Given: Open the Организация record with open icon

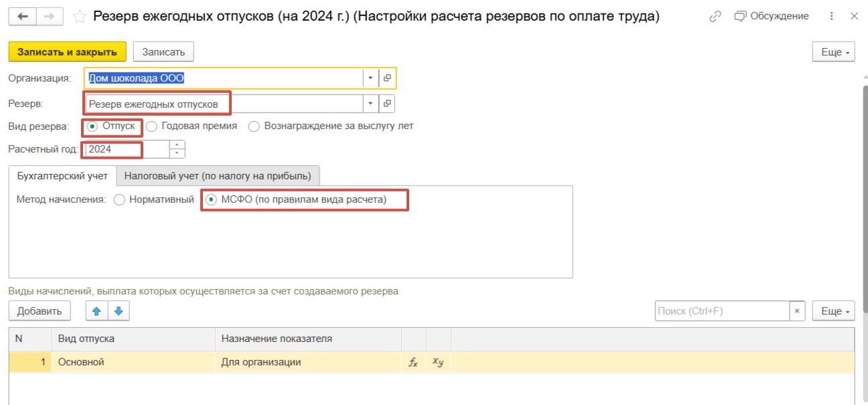Looking at the screenshot, I should (x=387, y=78).
